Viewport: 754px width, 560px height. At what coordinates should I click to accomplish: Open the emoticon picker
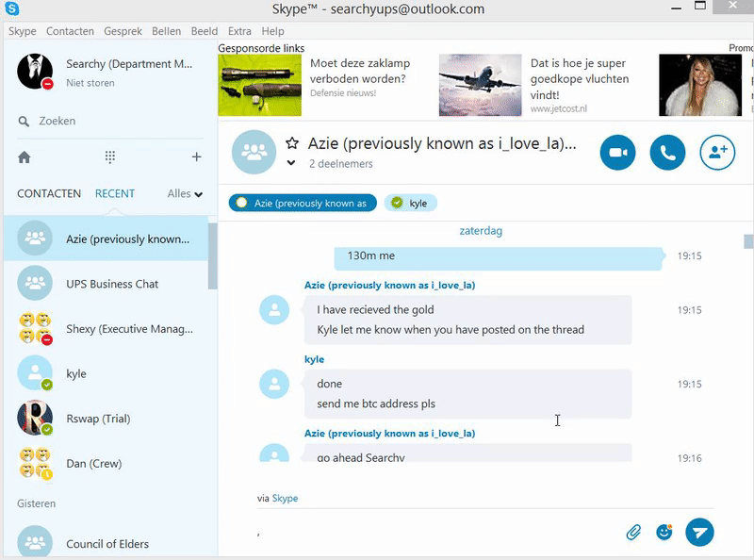point(664,532)
